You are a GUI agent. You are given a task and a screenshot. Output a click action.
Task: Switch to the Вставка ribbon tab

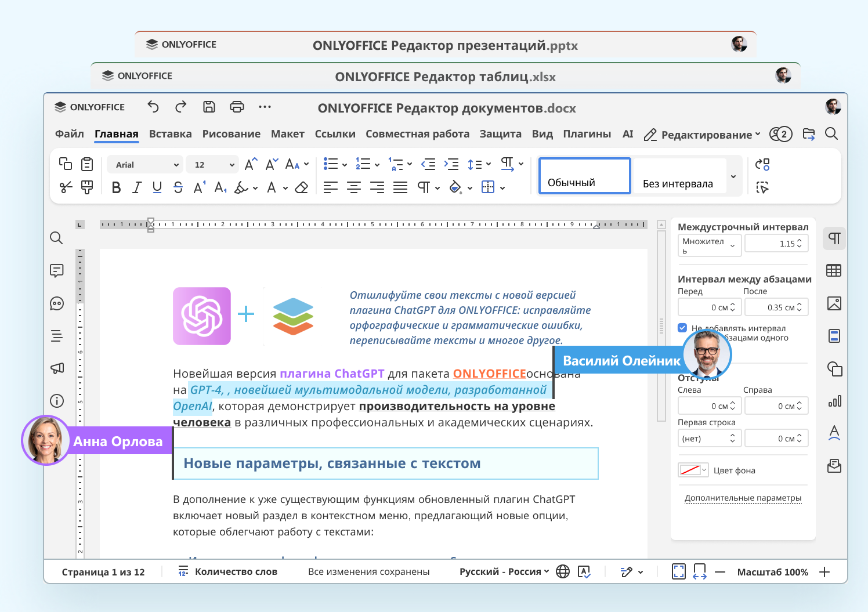tap(170, 134)
